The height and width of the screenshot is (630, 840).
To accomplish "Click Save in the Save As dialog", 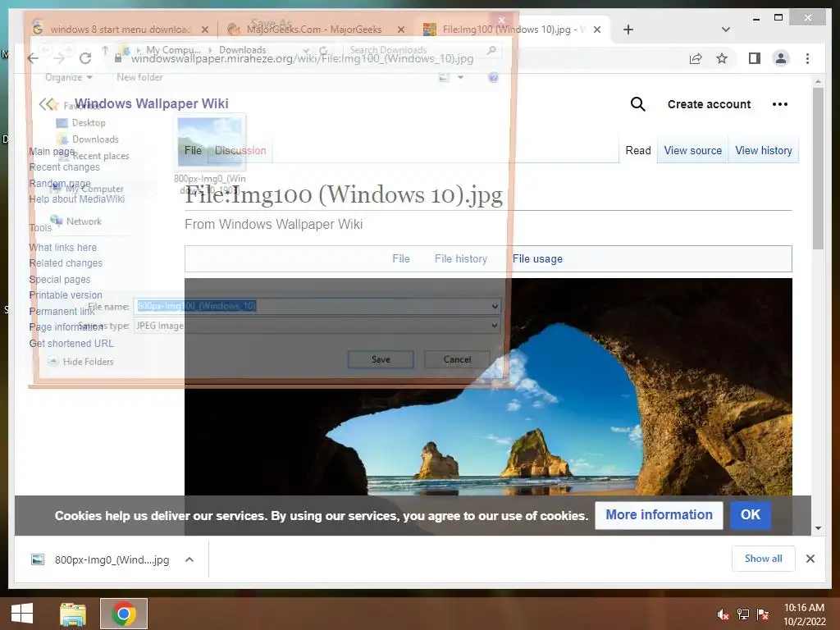I will [x=381, y=359].
